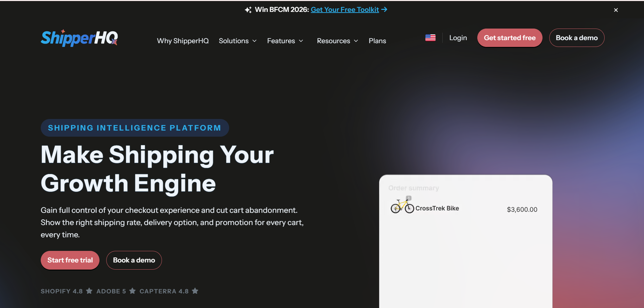Click the CAPTERRA 4.8 rating text
This screenshot has height=308, width=644.
(164, 291)
